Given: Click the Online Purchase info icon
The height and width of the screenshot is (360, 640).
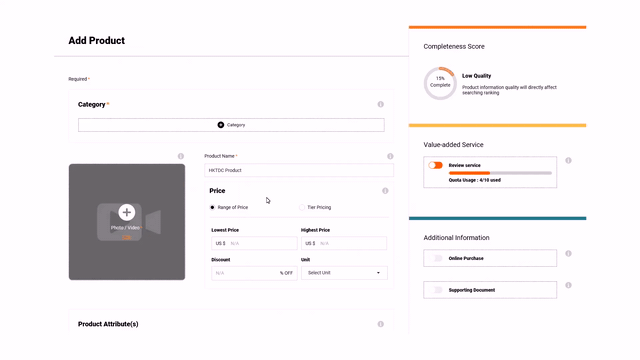Looking at the screenshot, I should [568, 253].
